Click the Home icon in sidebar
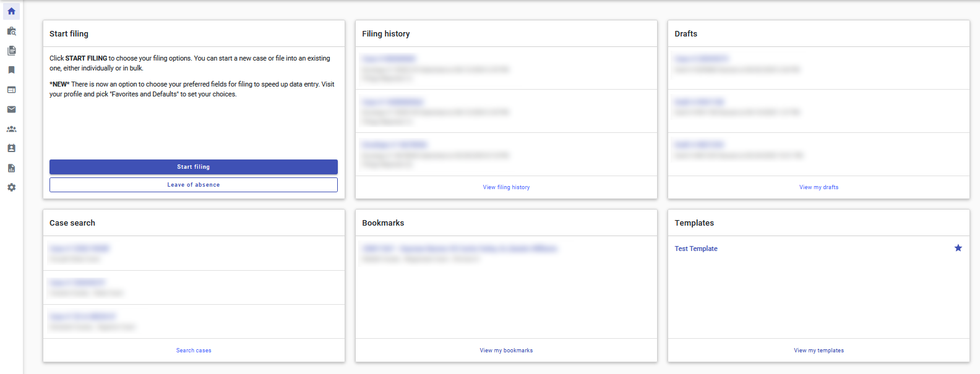Screen dimensions: 980x374 (x=11, y=11)
